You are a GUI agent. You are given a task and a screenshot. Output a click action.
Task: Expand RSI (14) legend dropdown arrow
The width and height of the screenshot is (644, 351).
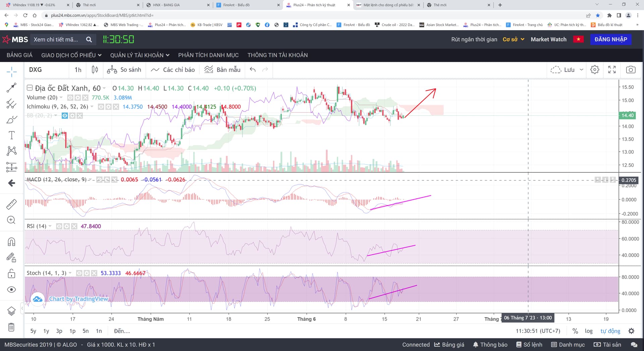[x=50, y=226]
